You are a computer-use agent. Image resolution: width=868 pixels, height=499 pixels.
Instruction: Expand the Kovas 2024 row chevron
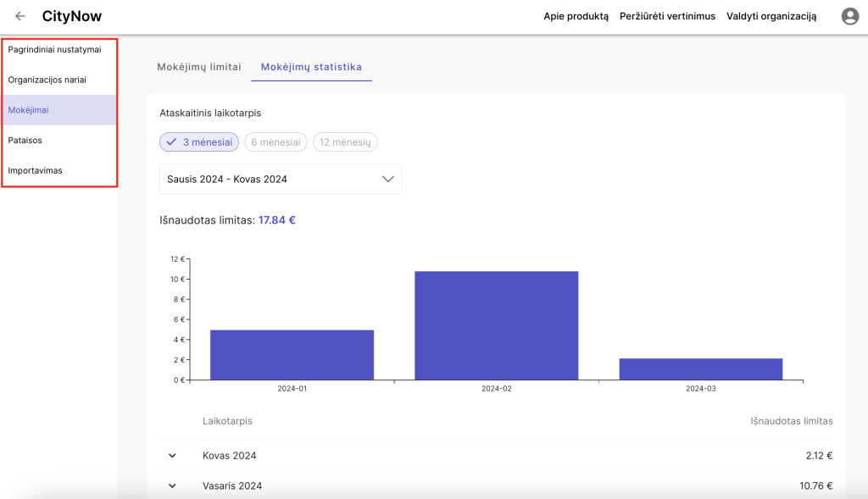[173, 456]
